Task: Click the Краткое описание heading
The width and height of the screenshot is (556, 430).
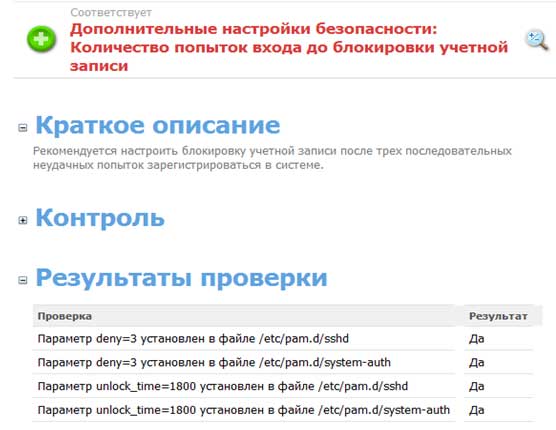Action: tap(158, 125)
